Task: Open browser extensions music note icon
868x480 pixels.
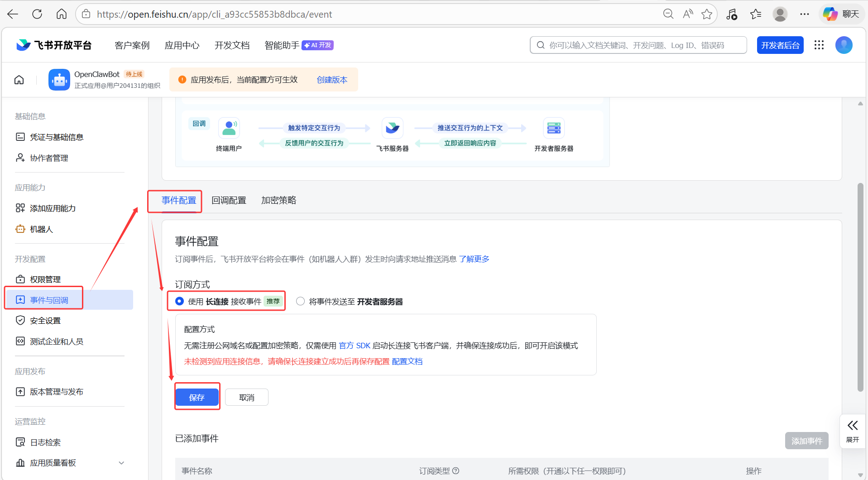Action: pos(732,14)
